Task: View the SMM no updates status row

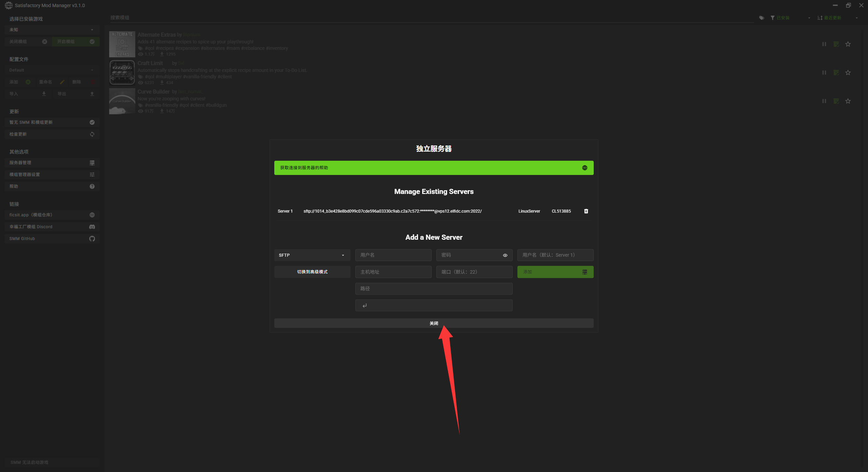Action: (52, 122)
